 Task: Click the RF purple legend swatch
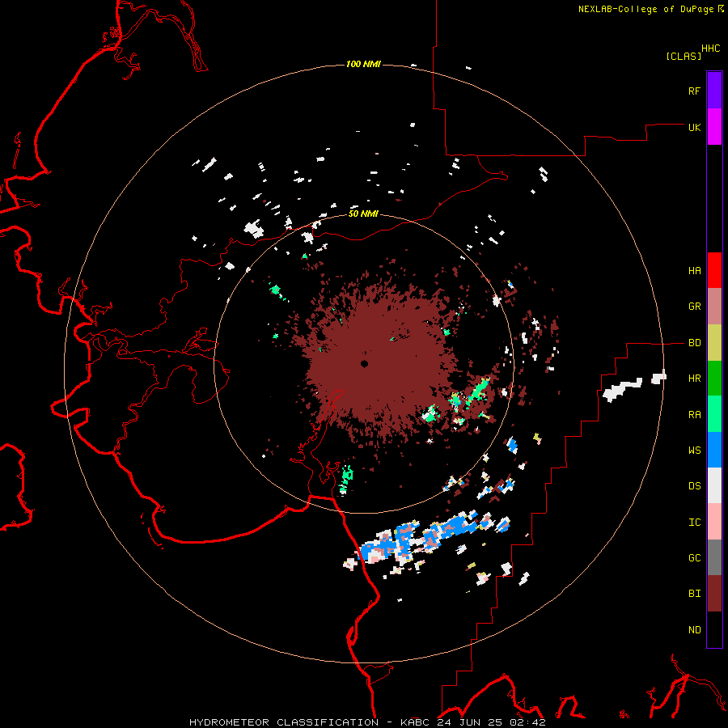714,91
